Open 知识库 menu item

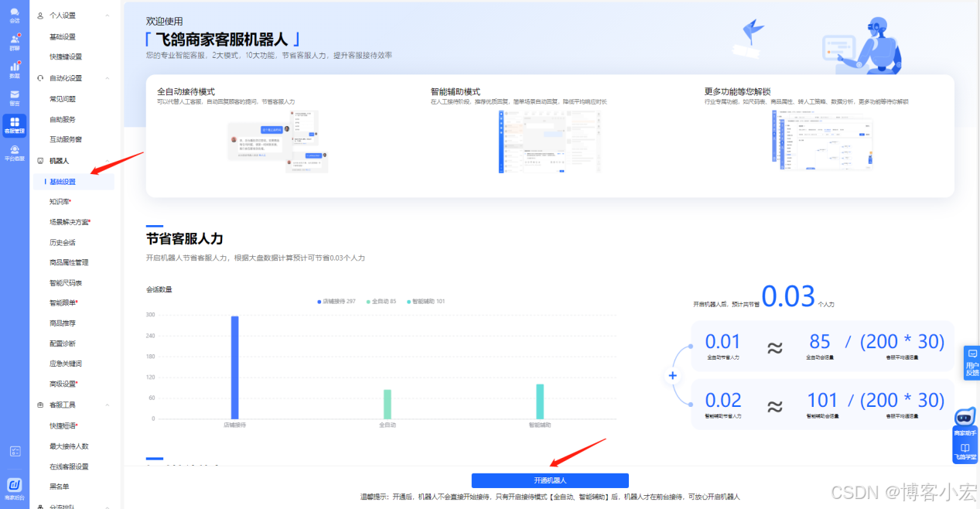pos(60,202)
